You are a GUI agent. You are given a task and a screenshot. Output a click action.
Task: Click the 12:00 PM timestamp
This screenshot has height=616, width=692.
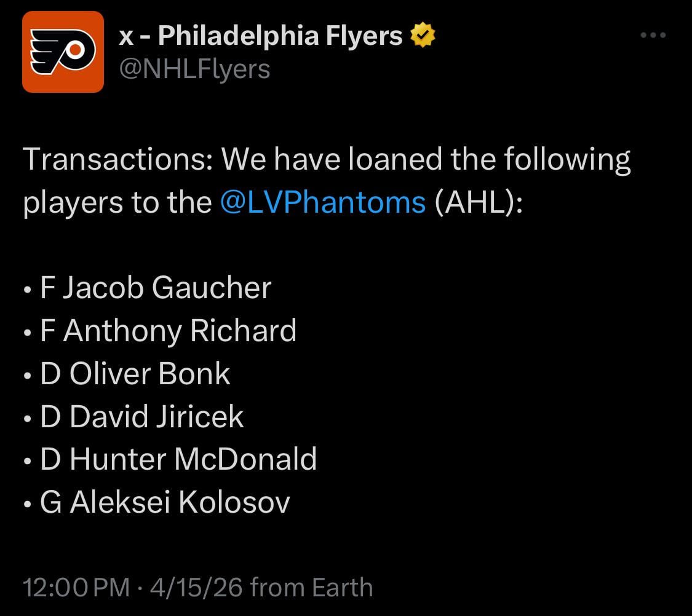click(x=76, y=587)
